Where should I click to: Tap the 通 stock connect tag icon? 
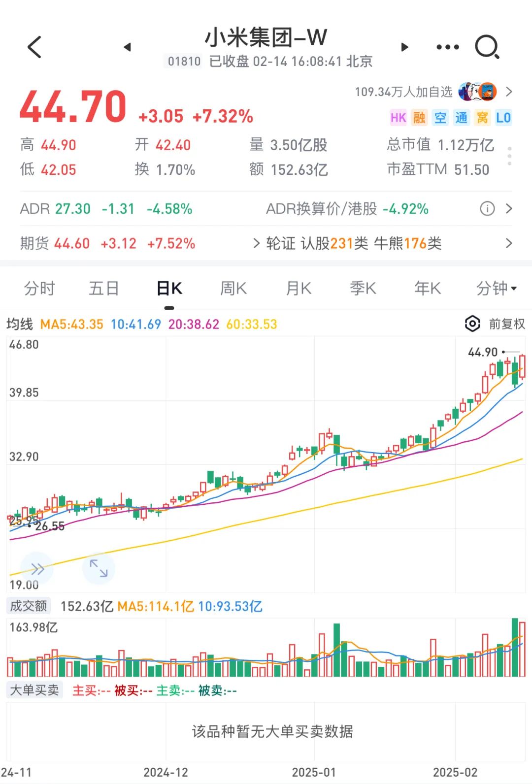(x=462, y=118)
